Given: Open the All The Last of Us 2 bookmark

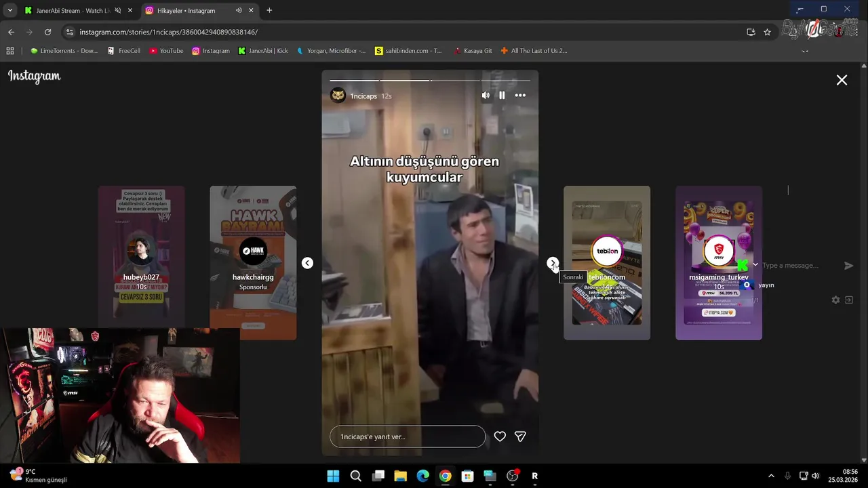Looking at the screenshot, I should 534,51.
